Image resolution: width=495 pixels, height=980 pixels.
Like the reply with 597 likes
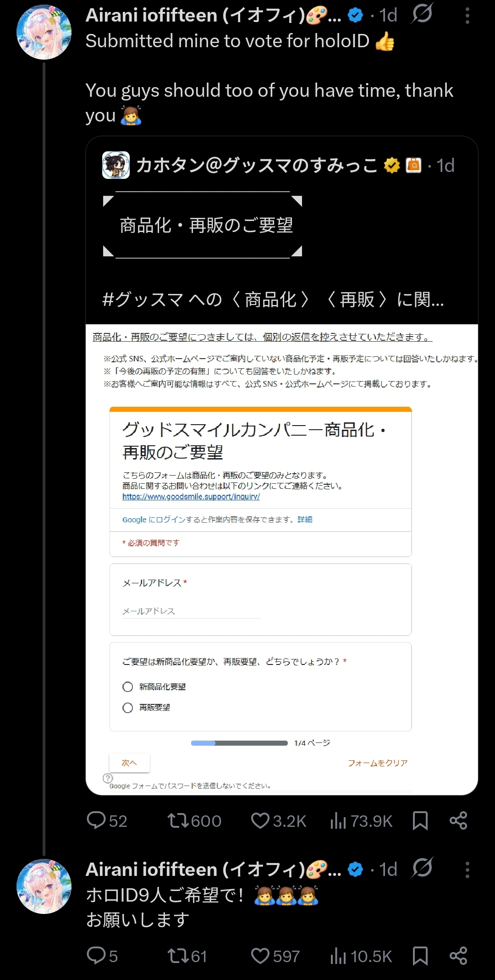coord(275,956)
